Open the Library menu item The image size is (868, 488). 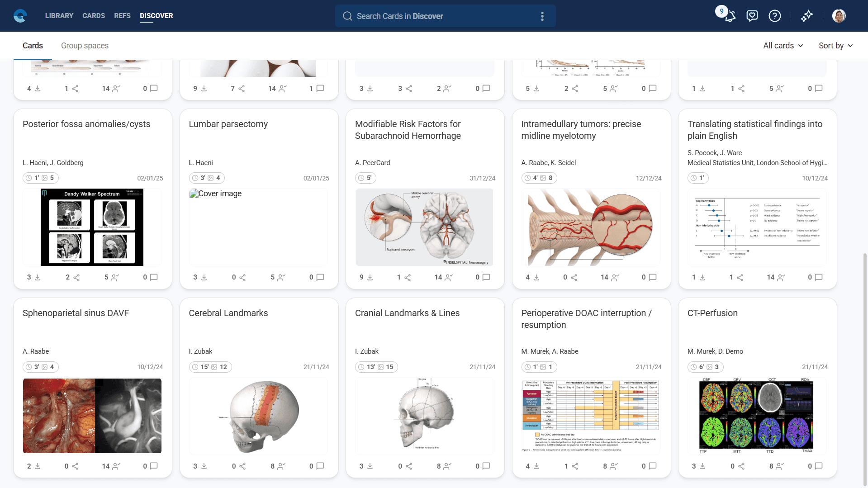pyautogui.click(x=59, y=16)
